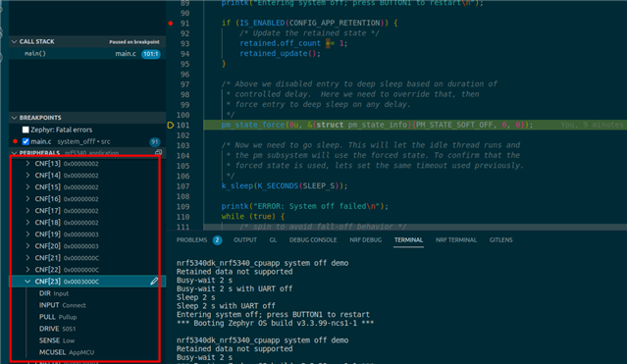Collapse the Breakpoints section
627x364 pixels.
tap(15, 118)
